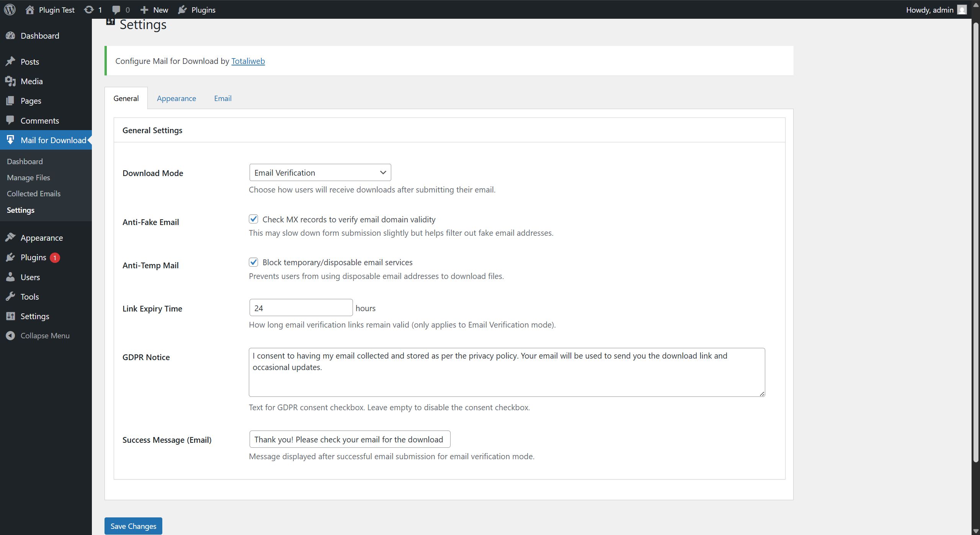980x535 pixels.
Task: Open the updates icon in admin bar
Action: pyautogui.click(x=89, y=10)
